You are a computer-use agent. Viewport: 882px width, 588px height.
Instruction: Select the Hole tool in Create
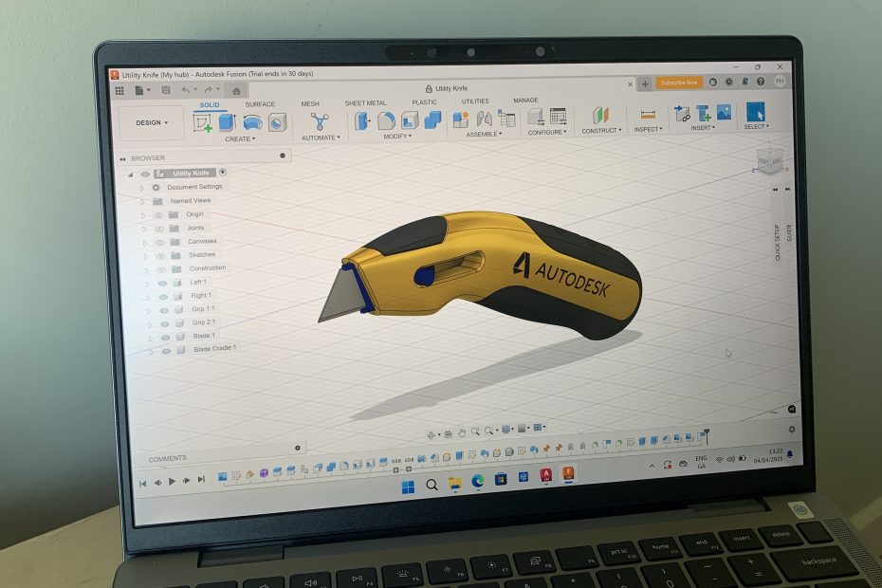(277, 122)
